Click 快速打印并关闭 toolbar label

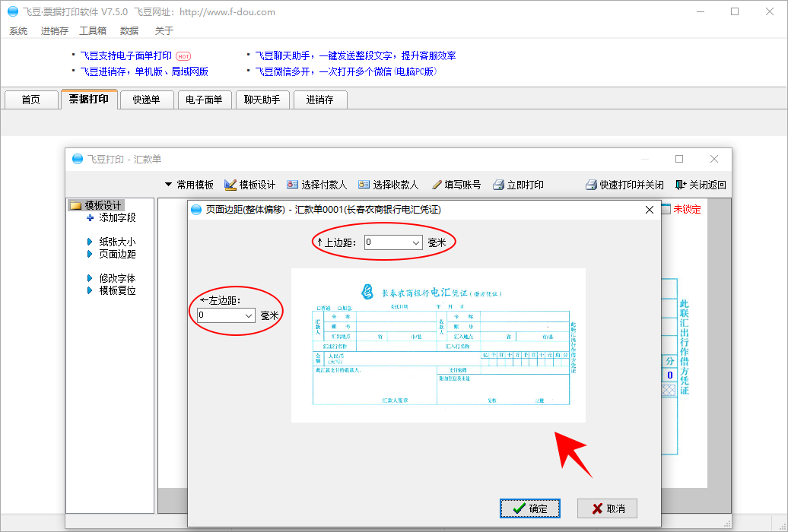pos(632,185)
